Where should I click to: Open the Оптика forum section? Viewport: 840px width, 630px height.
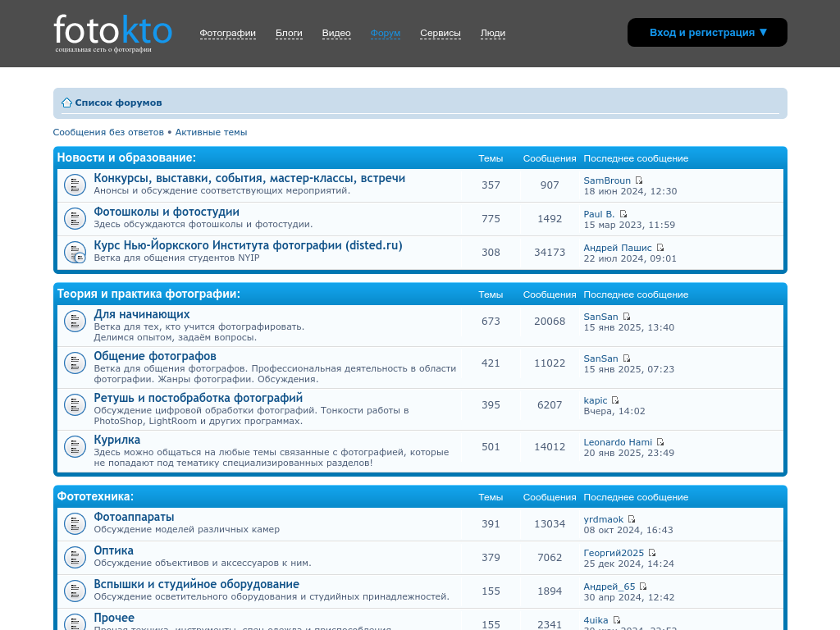(113, 550)
